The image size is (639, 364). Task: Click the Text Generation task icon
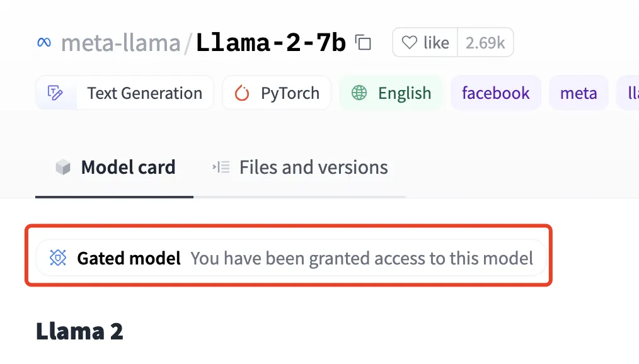tap(55, 93)
